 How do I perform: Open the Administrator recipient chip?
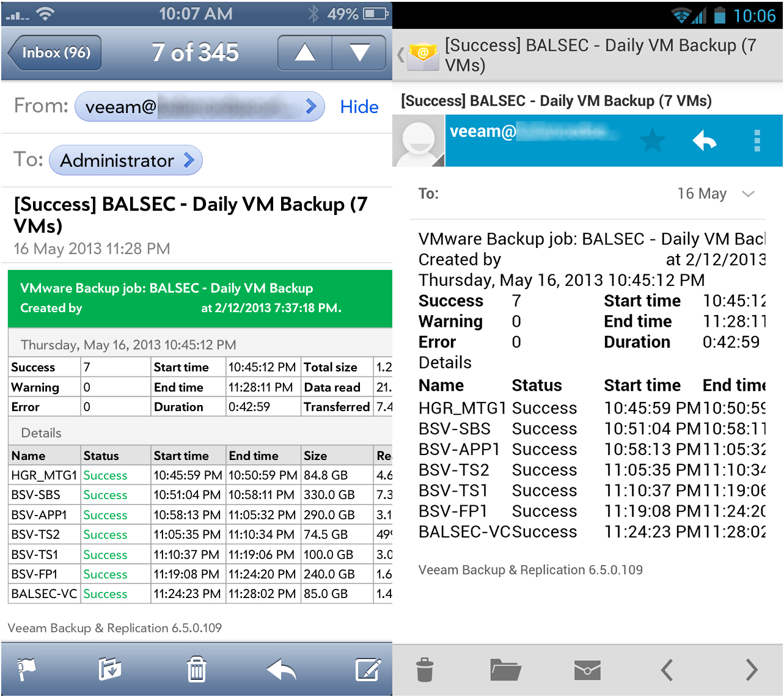pos(125,160)
